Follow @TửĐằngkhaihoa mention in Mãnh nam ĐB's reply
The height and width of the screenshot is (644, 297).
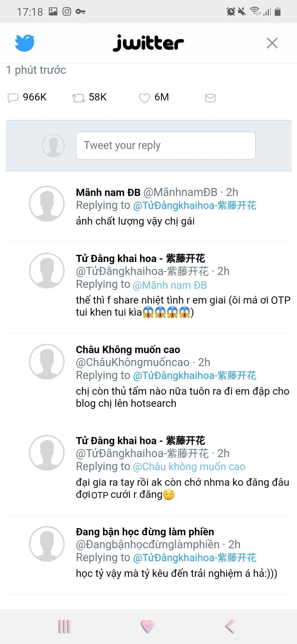tap(195, 206)
